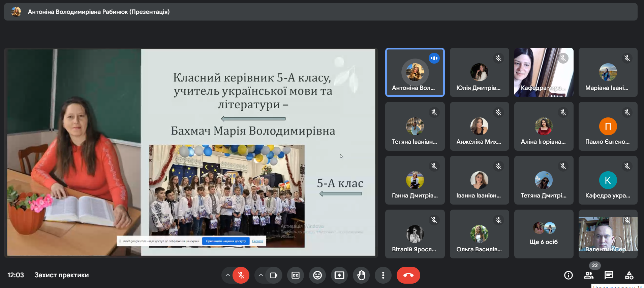Select Павло Євгено... participant tile

[608, 126]
